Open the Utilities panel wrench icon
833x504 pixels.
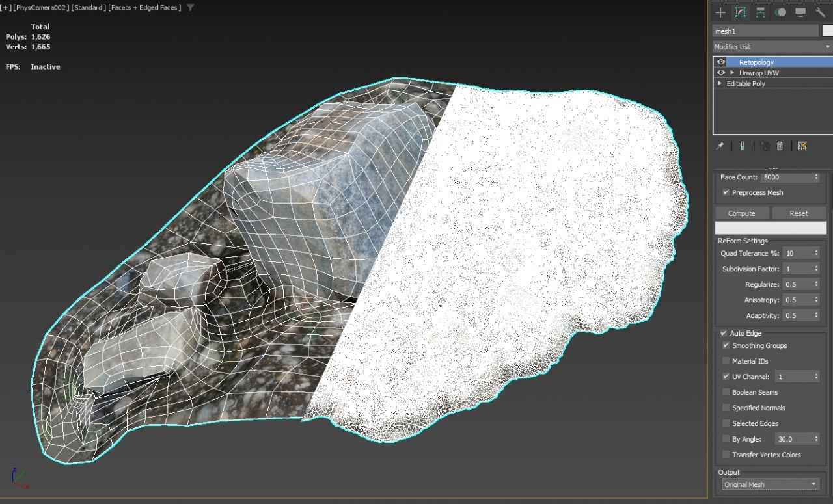[x=820, y=12]
